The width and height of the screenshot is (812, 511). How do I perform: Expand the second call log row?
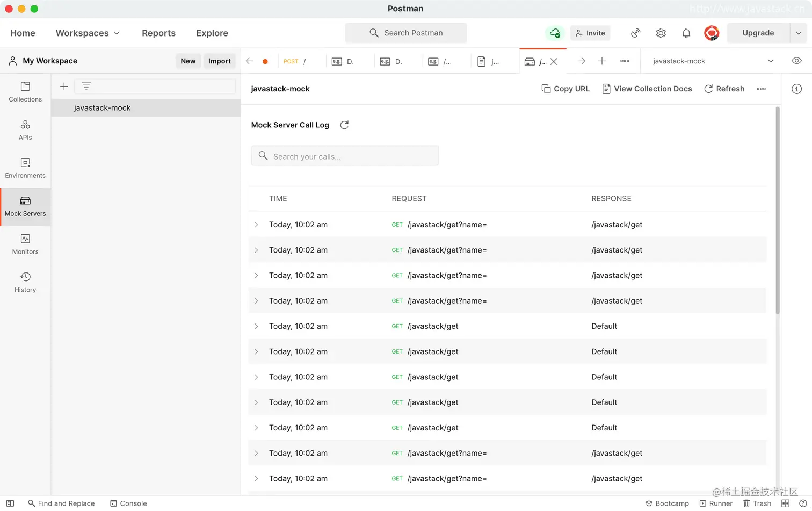coord(256,250)
